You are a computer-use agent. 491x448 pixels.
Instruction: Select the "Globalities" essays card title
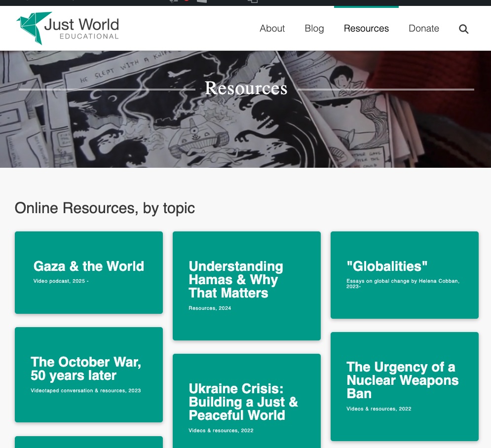pos(387,266)
